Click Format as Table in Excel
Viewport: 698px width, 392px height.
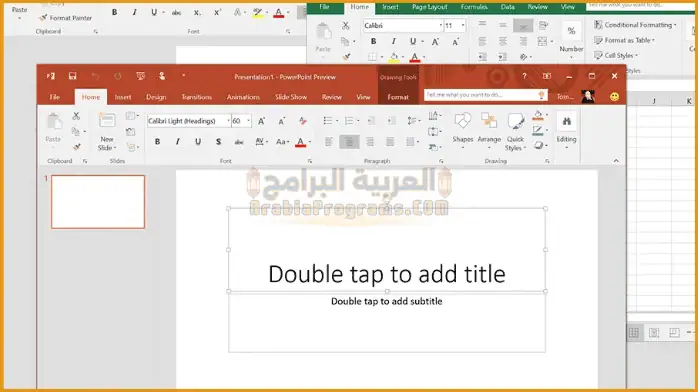625,40
